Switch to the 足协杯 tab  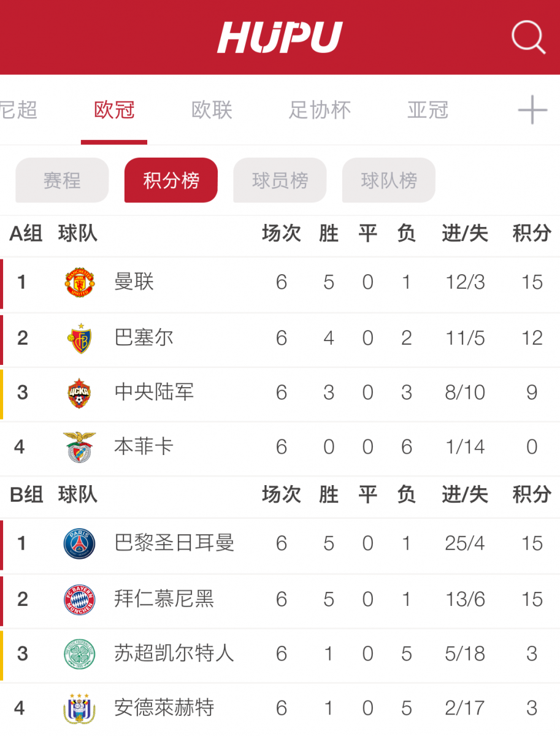pos(320,110)
